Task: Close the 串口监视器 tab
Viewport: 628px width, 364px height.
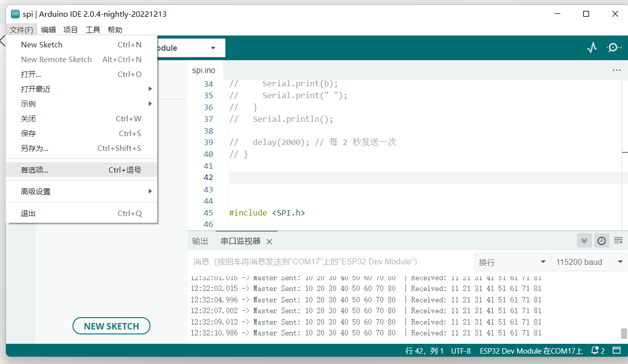Action: [269, 242]
